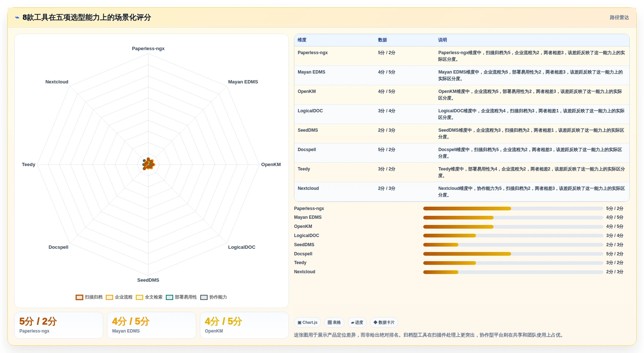Open the Paperless-ngx 5分 / 2分 data card
The width and height of the screenshot is (644, 353).
59,325
